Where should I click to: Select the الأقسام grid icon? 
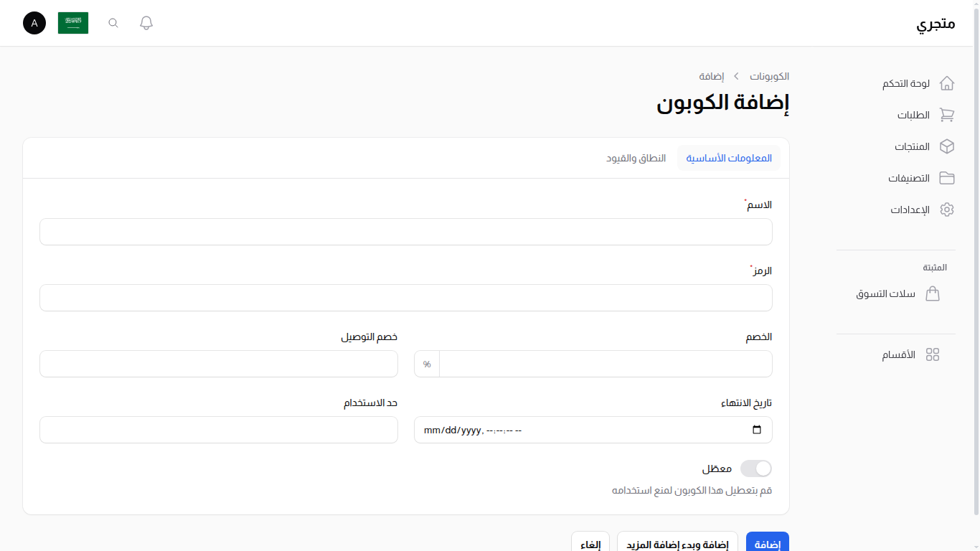[933, 354]
